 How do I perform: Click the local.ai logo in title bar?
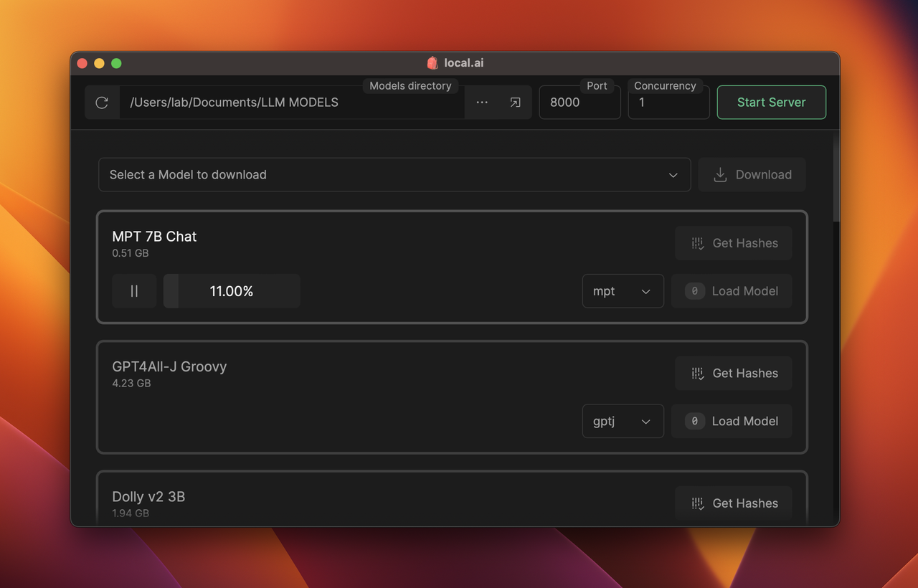point(432,63)
